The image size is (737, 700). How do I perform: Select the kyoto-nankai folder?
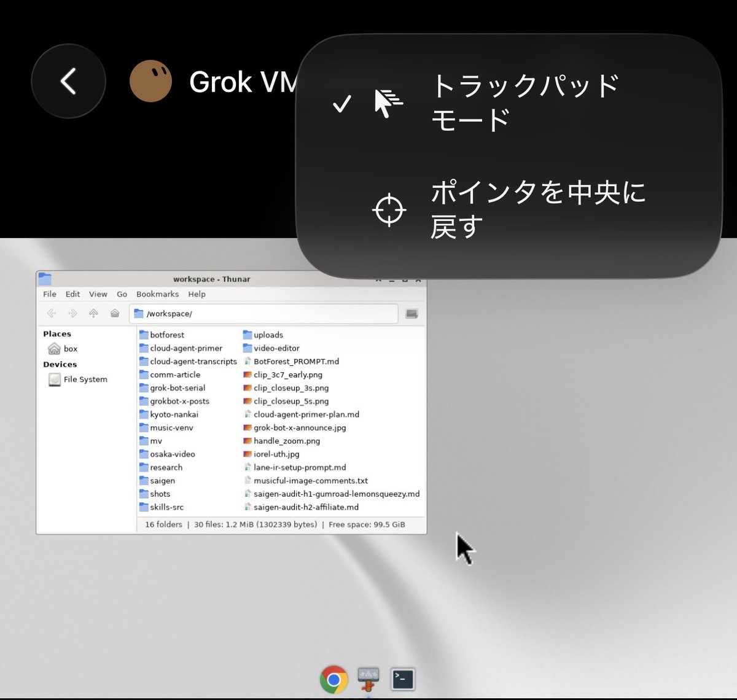click(x=169, y=414)
